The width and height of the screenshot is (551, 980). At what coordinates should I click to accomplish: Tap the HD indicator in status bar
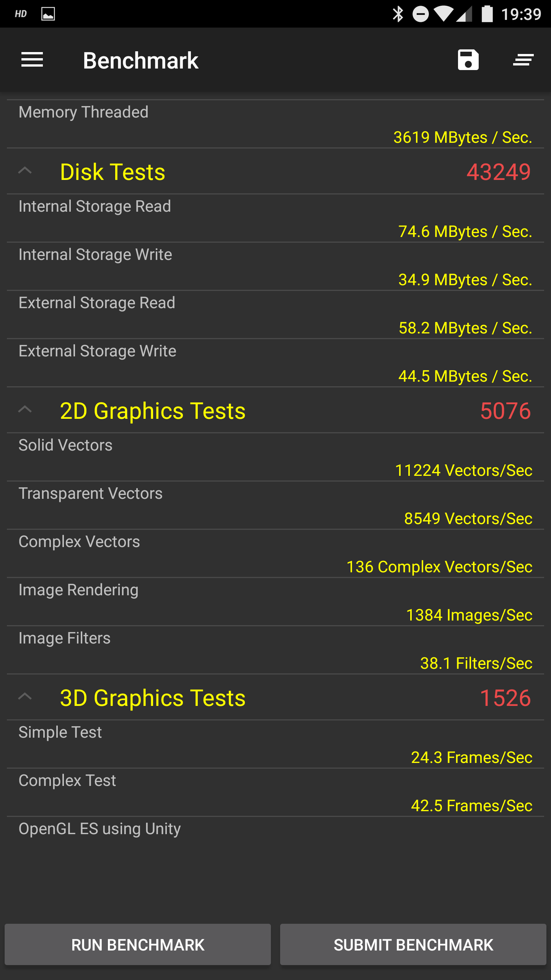[x=21, y=14]
